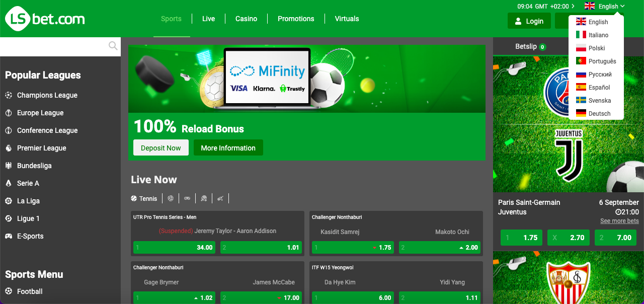Image resolution: width=644 pixels, height=304 pixels.
Task: Open See more bets link
Action: point(619,220)
